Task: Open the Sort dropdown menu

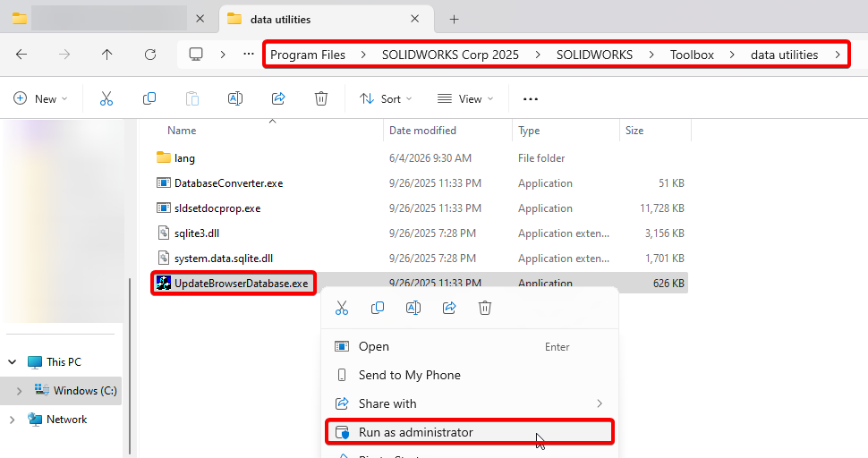Action: click(386, 99)
